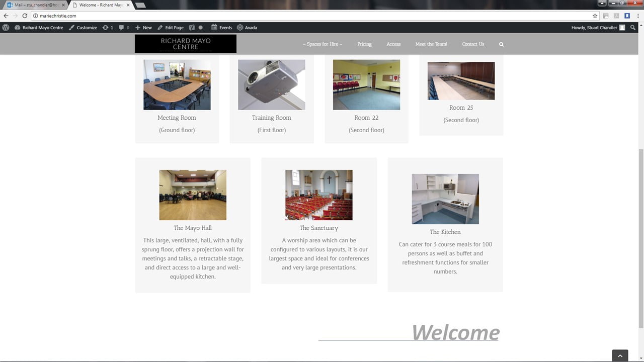
Task: Expand the Spaces for Hire menu
Action: pos(323,44)
